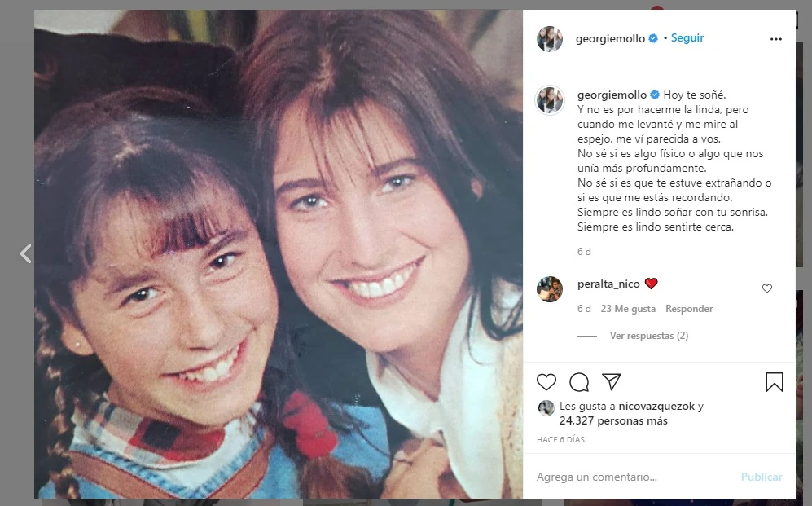The height and width of the screenshot is (506, 812).
Task: Show list of 24,327 personas más
Action: pos(613,421)
